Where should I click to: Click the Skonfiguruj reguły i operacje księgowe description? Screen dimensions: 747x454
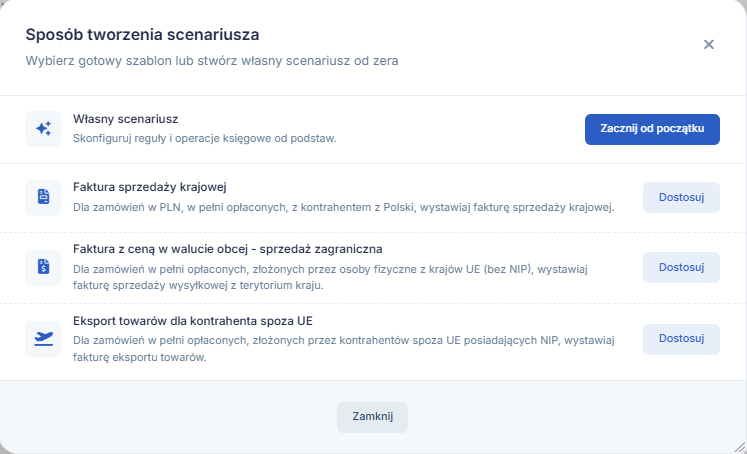204,138
